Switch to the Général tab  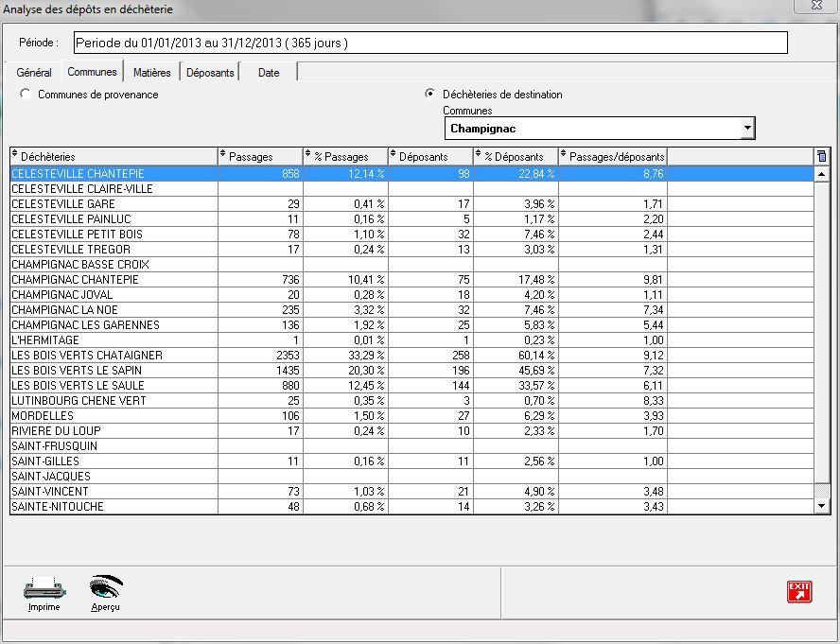(x=34, y=73)
